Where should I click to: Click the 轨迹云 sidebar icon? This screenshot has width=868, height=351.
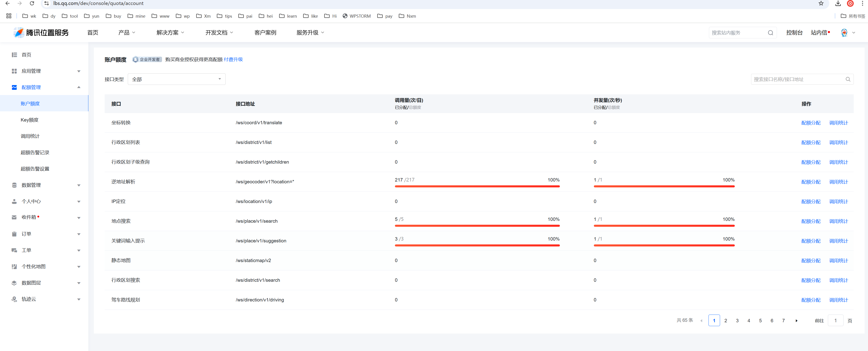[x=14, y=299]
